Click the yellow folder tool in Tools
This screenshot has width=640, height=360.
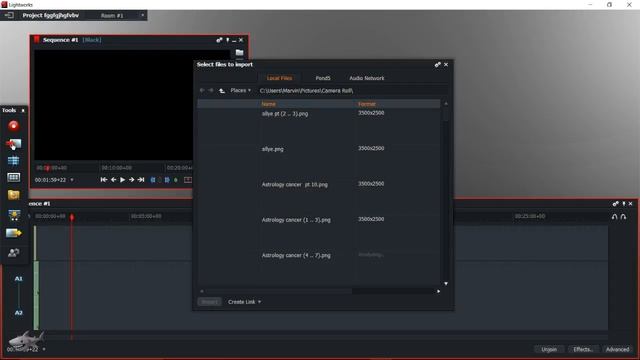coord(13,195)
